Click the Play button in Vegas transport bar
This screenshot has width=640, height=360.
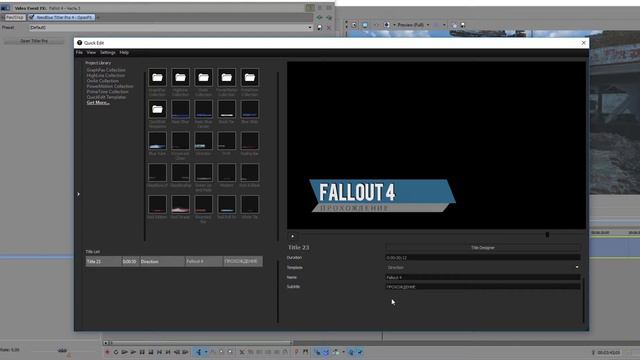[x=133, y=352]
